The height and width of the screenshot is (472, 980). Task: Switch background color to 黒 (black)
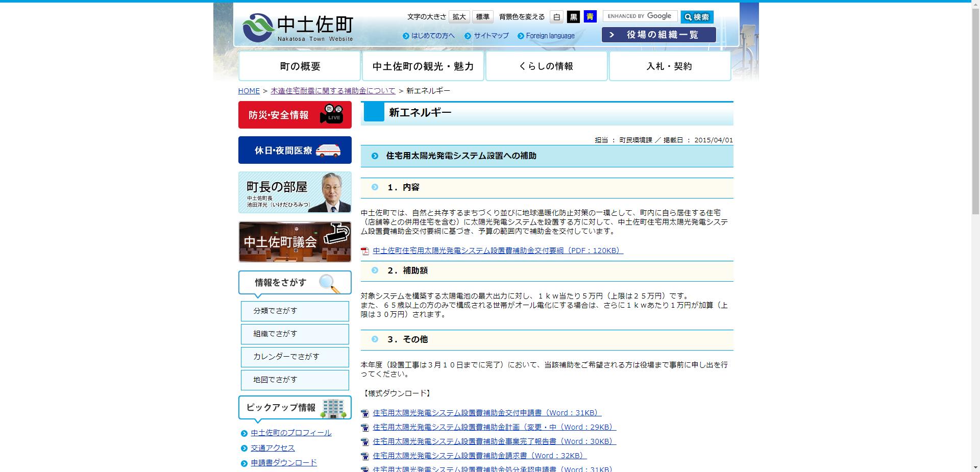click(x=573, y=16)
